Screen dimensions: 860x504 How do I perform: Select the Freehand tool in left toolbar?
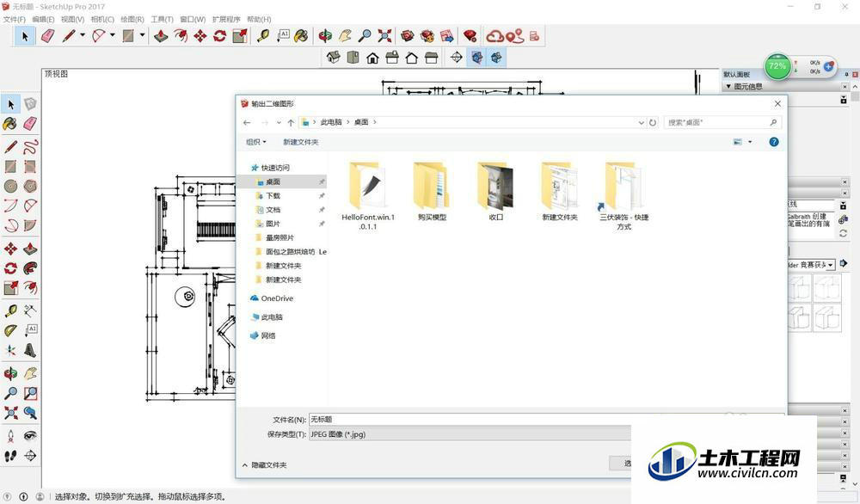pyautogui.click(x=31, y=146)
